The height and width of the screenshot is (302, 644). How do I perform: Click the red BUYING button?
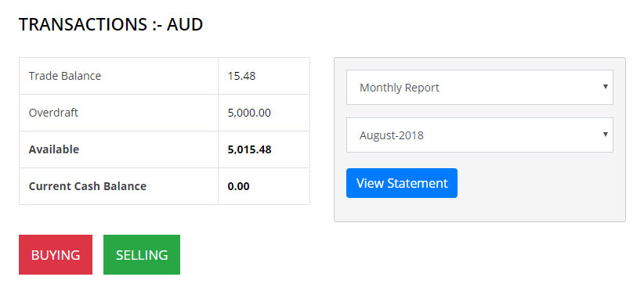pyautogui.click(x=56, y=254)
